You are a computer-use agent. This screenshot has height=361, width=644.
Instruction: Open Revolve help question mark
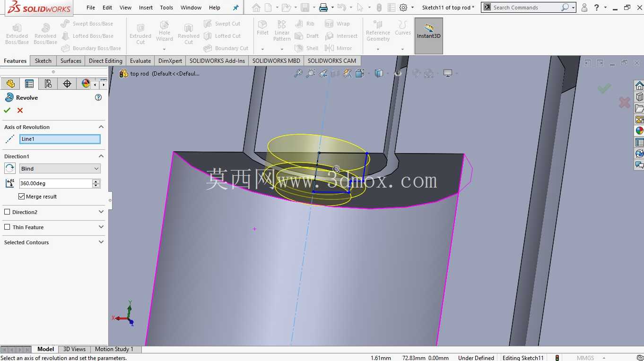pyautogui.click(x=98, y=97)
